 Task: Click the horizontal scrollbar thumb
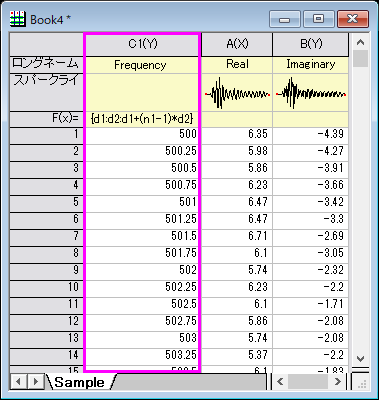(308, 382)
